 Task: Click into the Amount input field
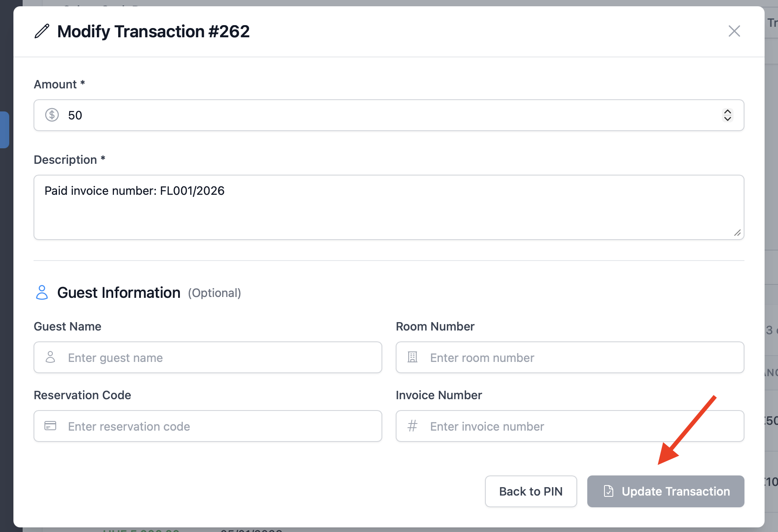click(x=377, y=115)
